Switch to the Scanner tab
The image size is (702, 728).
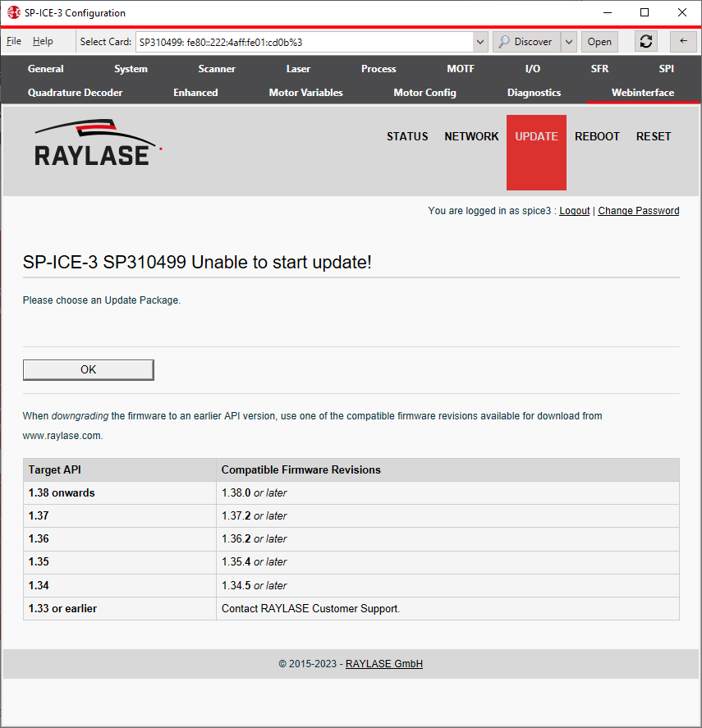click(217, 69)
